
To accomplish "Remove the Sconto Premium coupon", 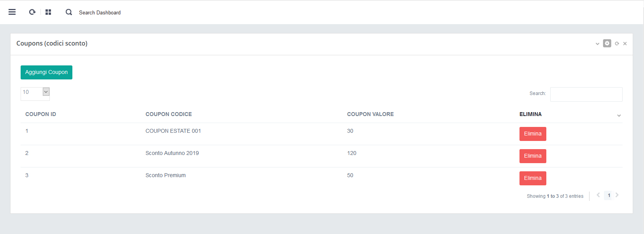I will tap(532, 178).
